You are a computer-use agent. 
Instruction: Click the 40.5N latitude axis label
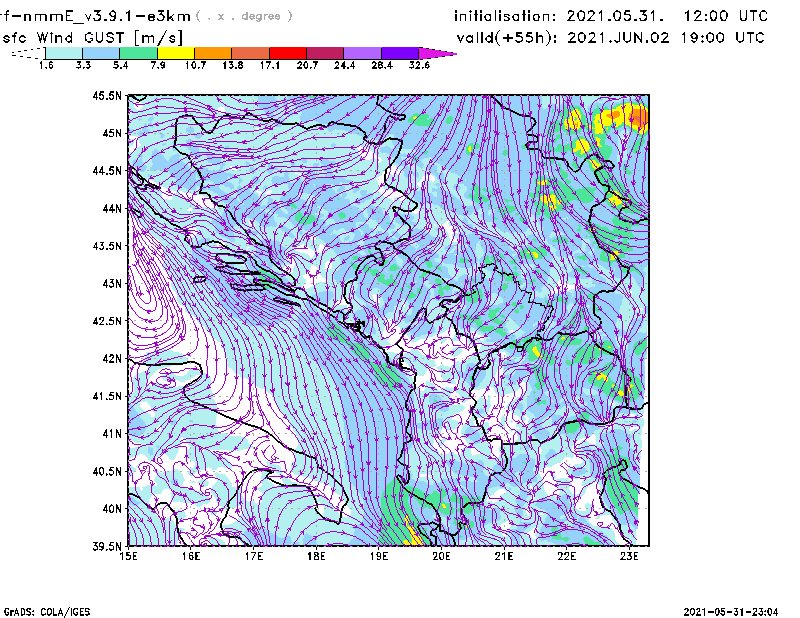(107, 471)
